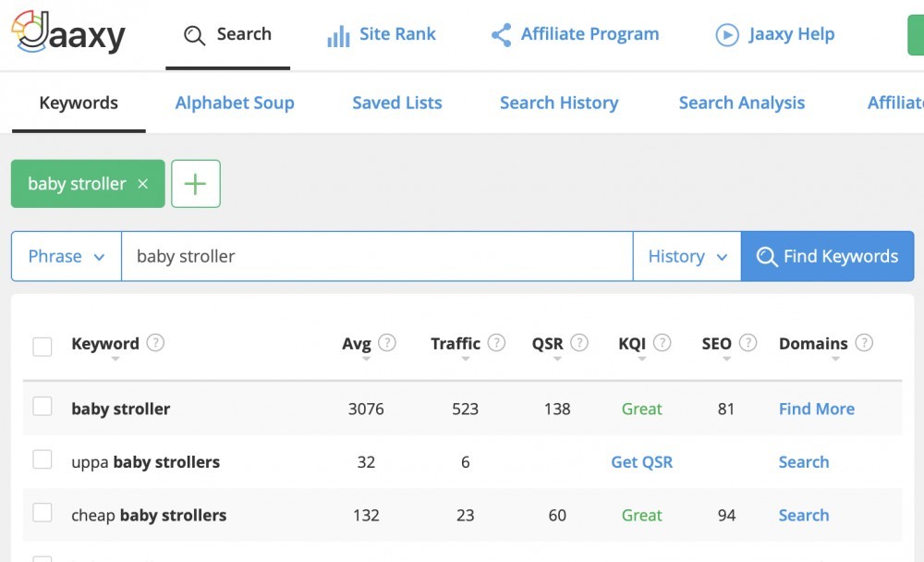This screenshot has height=562, width=924.
Task: Switch to the Alphabet Soup tab
Action: tap(235, 104)
